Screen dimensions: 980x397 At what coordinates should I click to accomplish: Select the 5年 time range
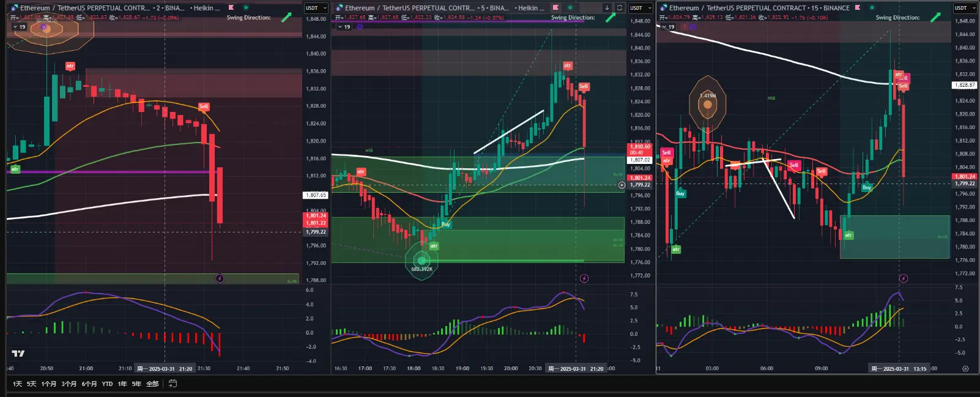(x=136, y=384)
